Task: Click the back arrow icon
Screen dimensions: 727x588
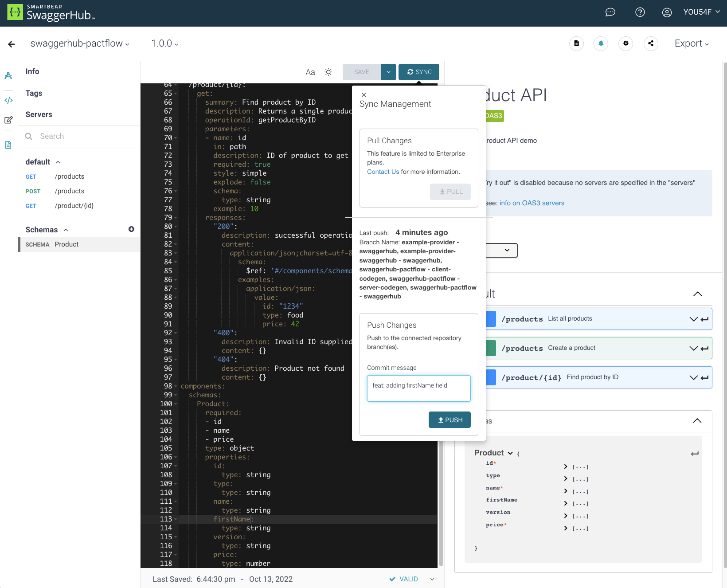Action: (12, 44)
